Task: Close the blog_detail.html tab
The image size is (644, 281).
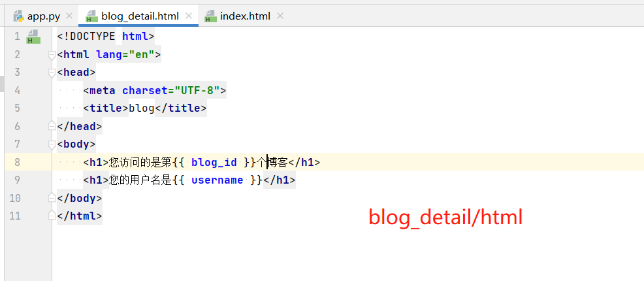Action: click(189, 16)
